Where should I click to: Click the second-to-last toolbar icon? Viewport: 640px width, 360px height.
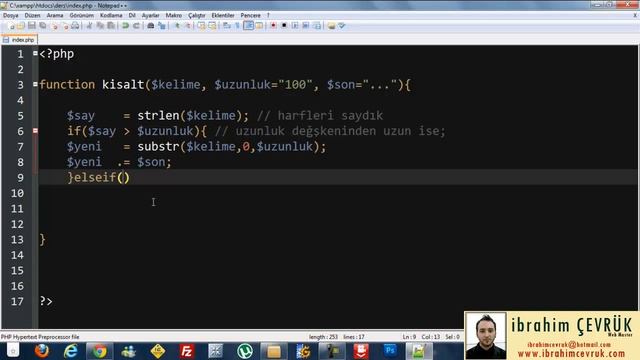click(331, 26)
